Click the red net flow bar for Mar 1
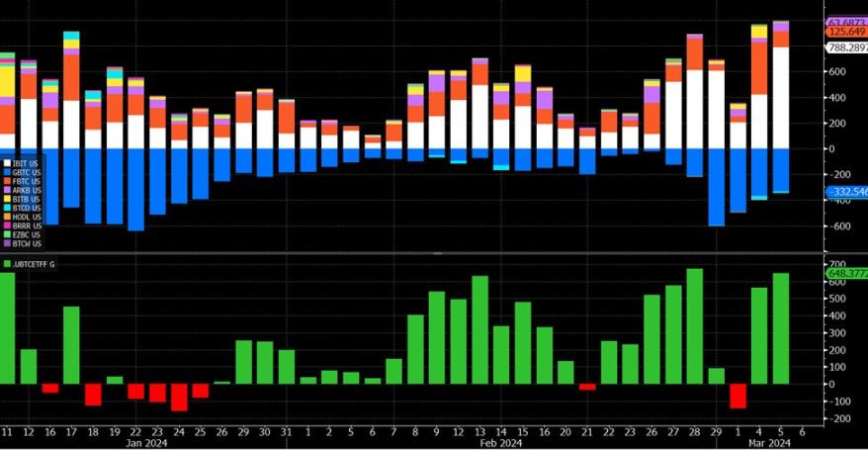This screenshot has width=868, height=450. click(738, 396)
